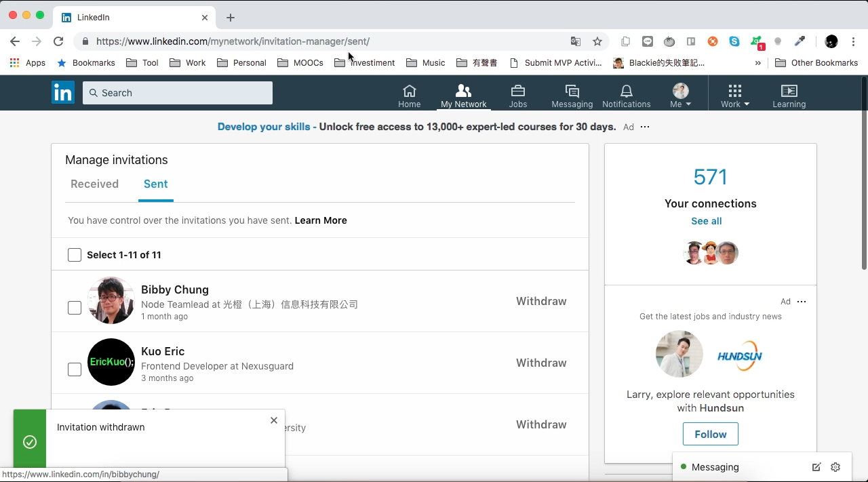Click the LinkedIn Search field
This screenshot has width=868, height=482.
(178, 93)
